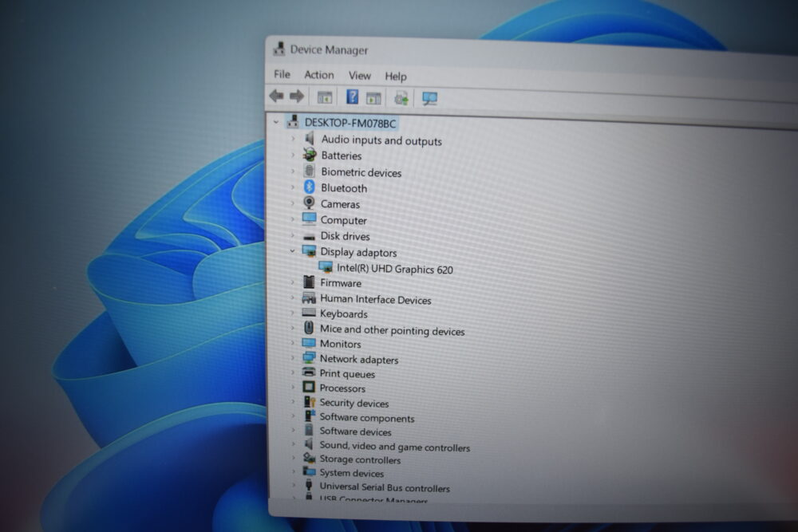Click the Processors chip icon

[309, 387]
